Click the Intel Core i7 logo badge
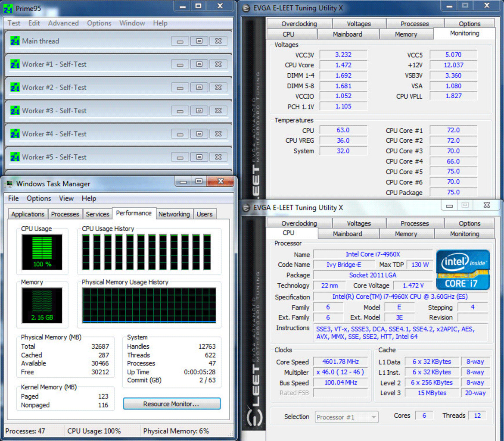This screenshot has width=504, height=441. point(463,270)
